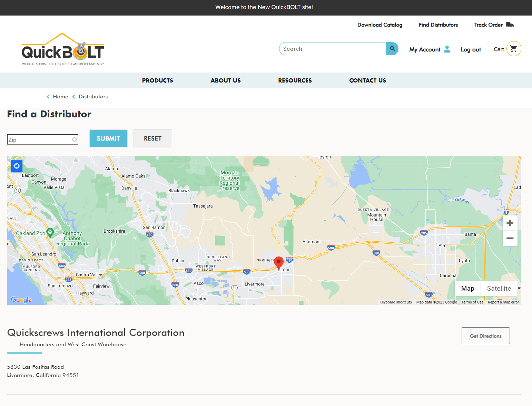Click the Track Order truck icon
Viewport: 532px width, 406px height.
pos(510,25)
